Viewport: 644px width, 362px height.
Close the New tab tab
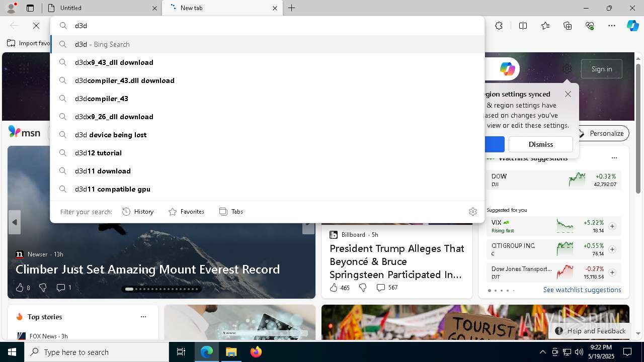pyautogui.click(x=275, y=8)
